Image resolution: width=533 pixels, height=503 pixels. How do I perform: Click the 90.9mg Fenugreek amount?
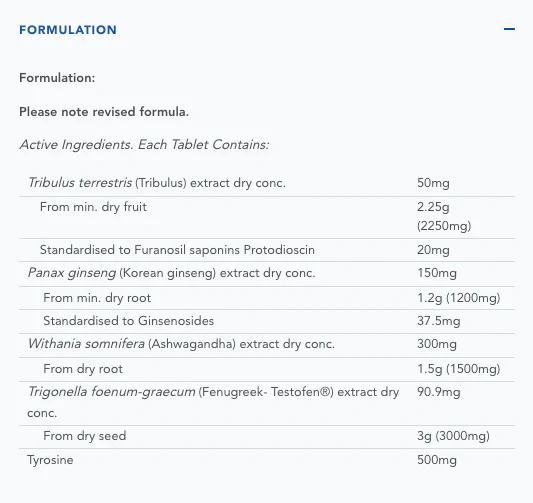pos(439,392)
